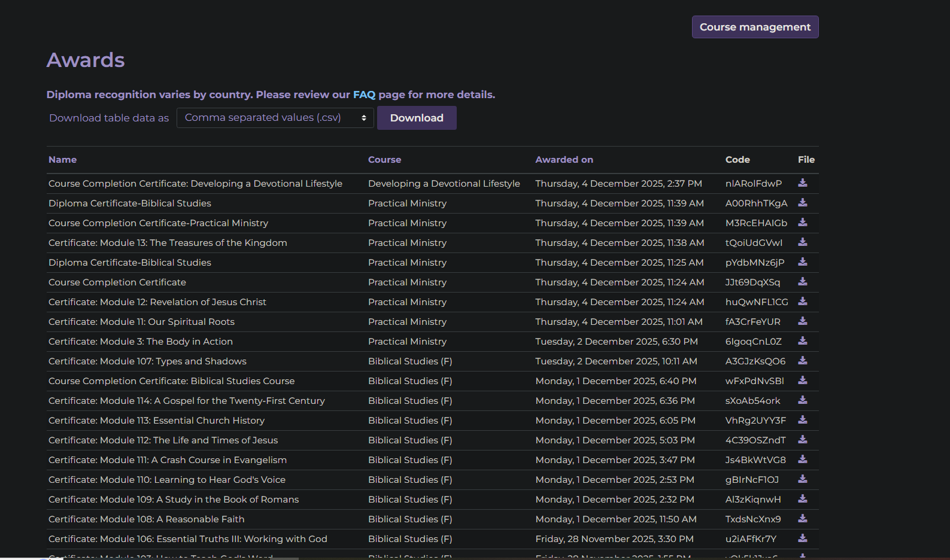950x560 pixels.
Task: Download file for Biblical Studies Course completion
Action: coord(803,381)
